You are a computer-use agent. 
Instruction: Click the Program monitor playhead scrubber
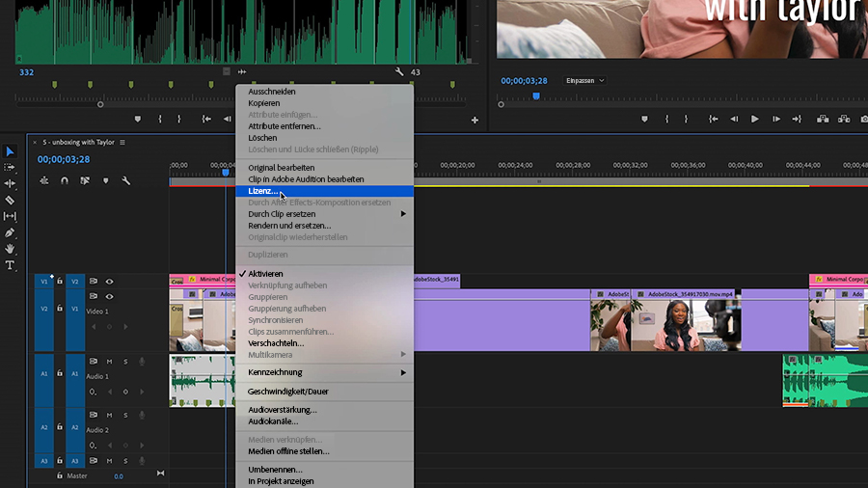click(536, 95)
